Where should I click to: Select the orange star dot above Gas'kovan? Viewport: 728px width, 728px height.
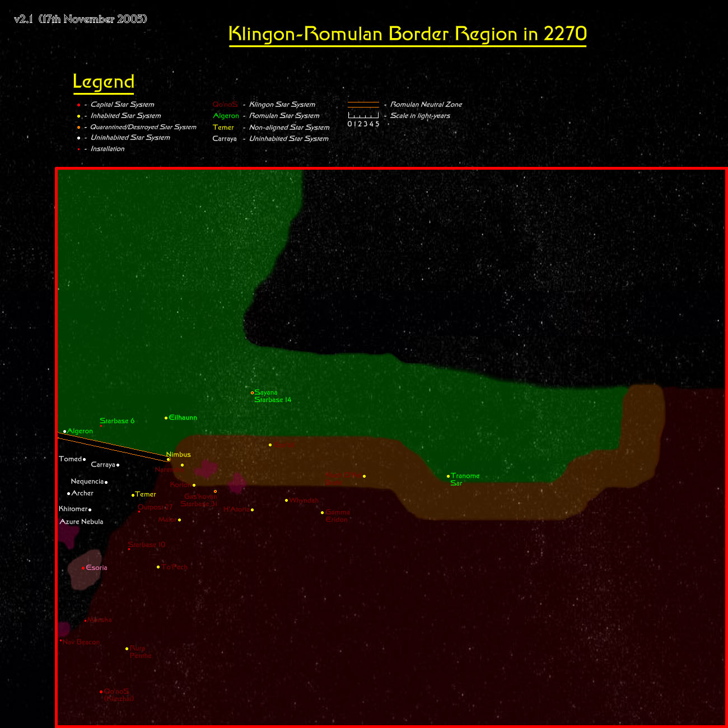(x=215, y=492)
